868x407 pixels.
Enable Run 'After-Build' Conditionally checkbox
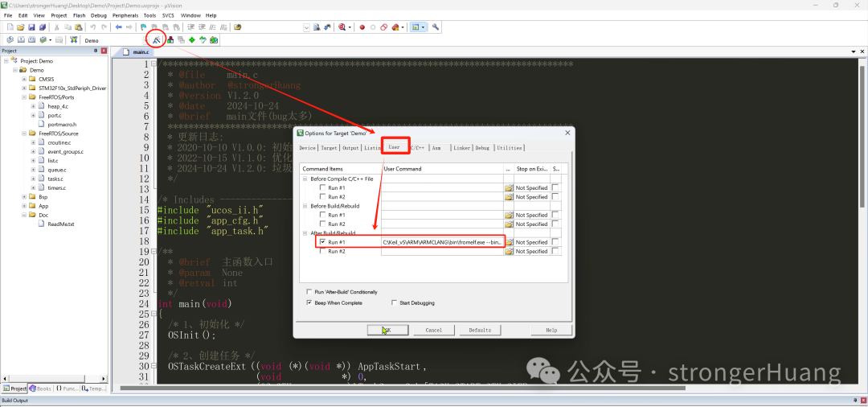click(x=309, y=292)
